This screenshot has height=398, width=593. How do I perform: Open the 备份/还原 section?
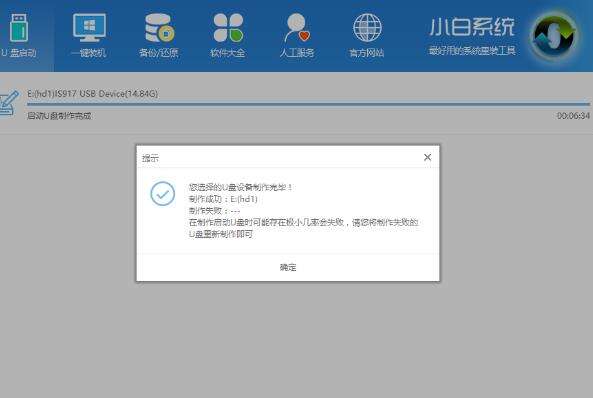pyautogui.click(x=158, y=36)
